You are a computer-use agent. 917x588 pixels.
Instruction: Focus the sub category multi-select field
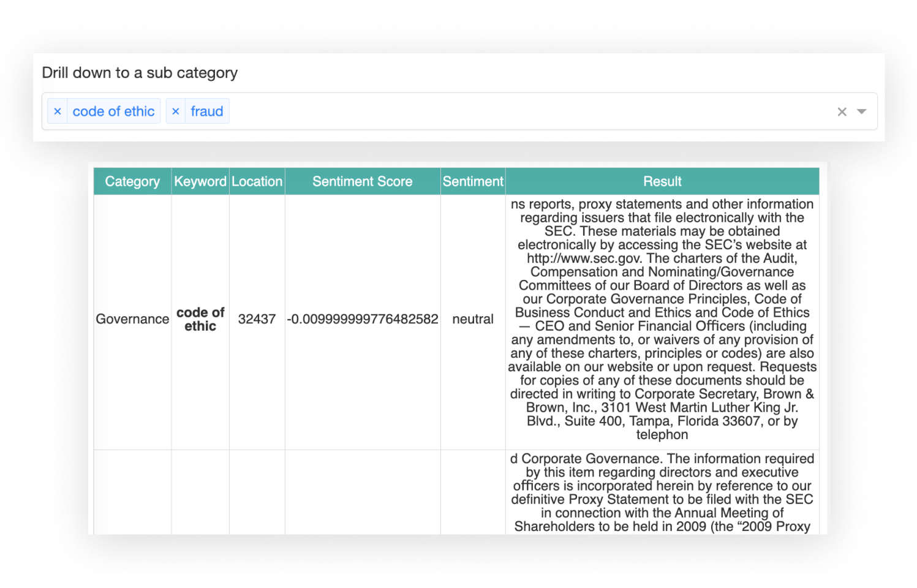(x=459, y=111)
